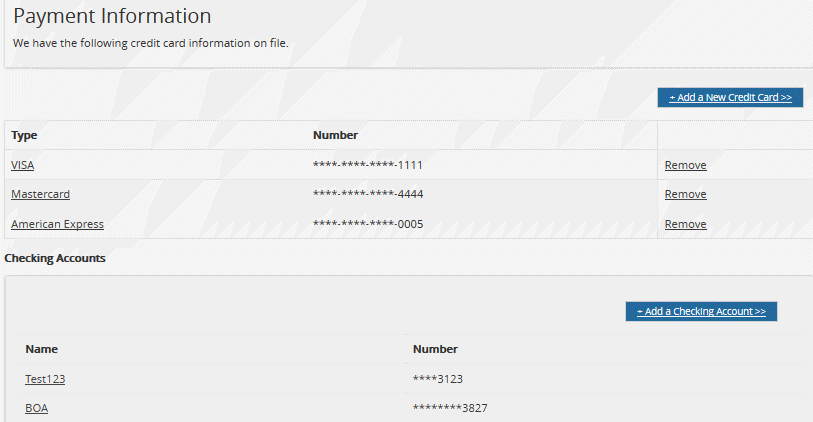Image resolution: width=813 pixels, height=422 pixels.
Task: Remove the VISA card ending 1111
Action: [685, 165]
